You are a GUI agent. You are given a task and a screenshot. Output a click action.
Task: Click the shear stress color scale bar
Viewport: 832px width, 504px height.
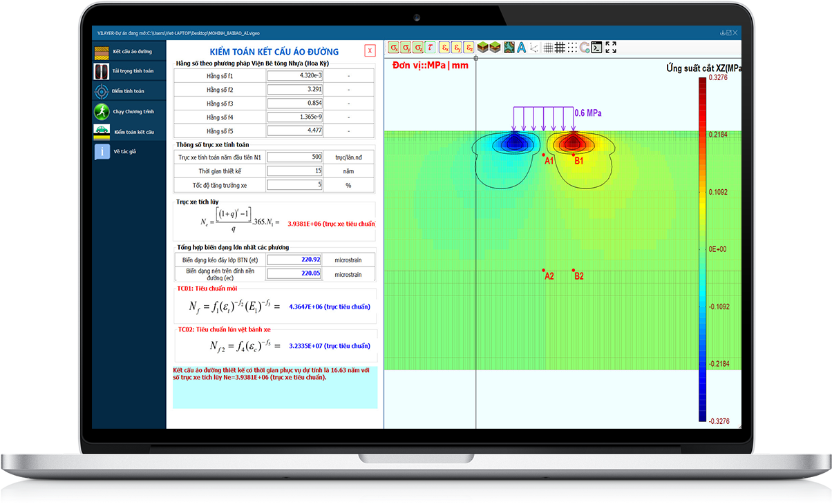(x=702, y=249)
